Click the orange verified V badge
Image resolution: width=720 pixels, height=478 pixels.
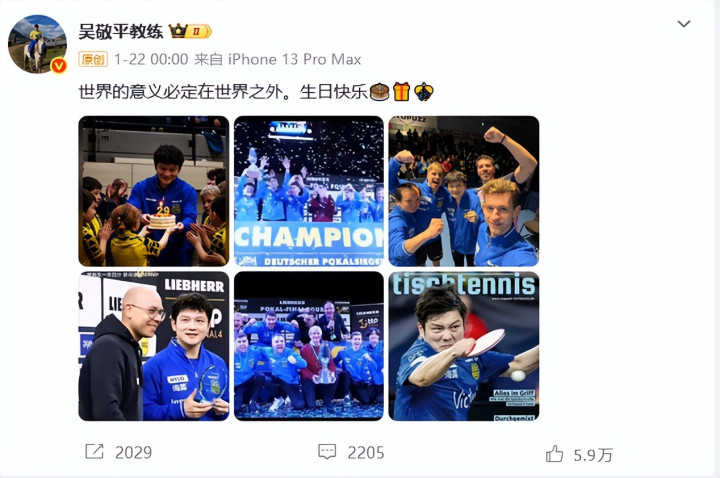pos(58,66)
